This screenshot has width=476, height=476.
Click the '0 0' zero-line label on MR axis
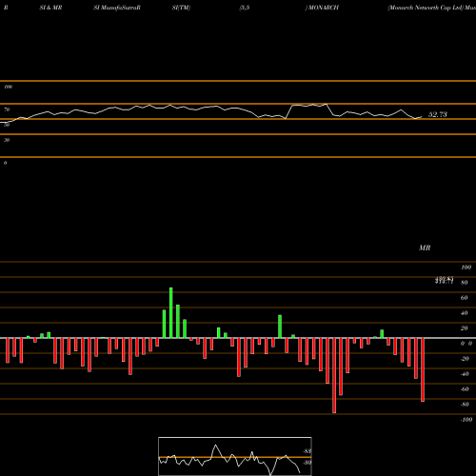point(466,344)
